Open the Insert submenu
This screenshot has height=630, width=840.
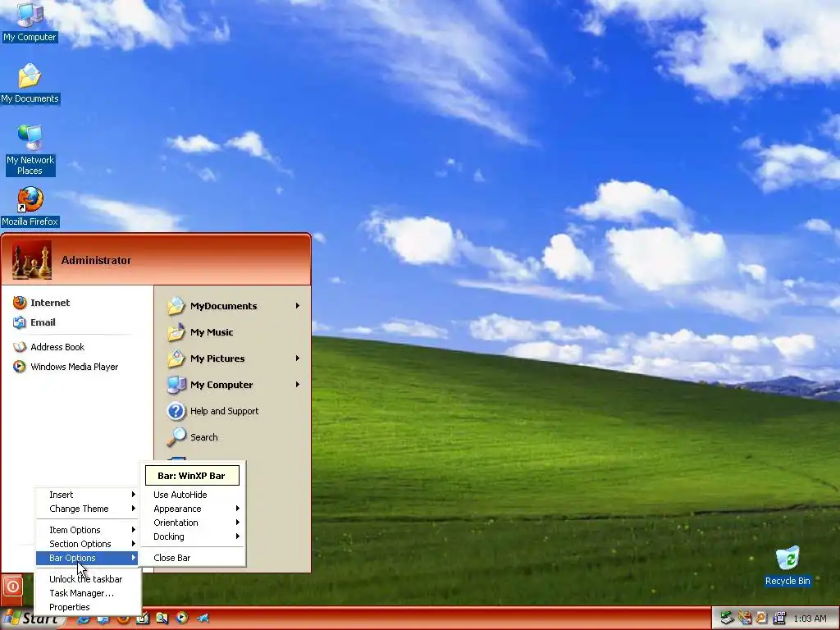(x=88, y=495)
